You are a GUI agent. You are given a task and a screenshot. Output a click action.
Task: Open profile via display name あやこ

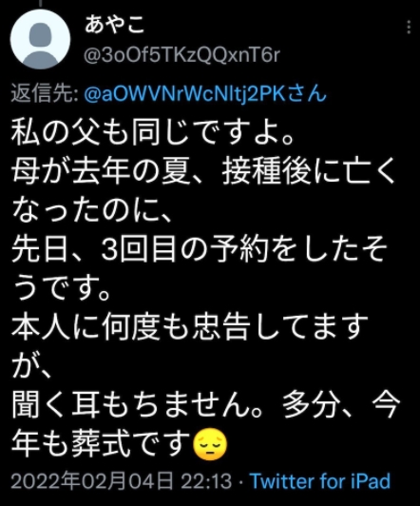click(x=114, y=25)
